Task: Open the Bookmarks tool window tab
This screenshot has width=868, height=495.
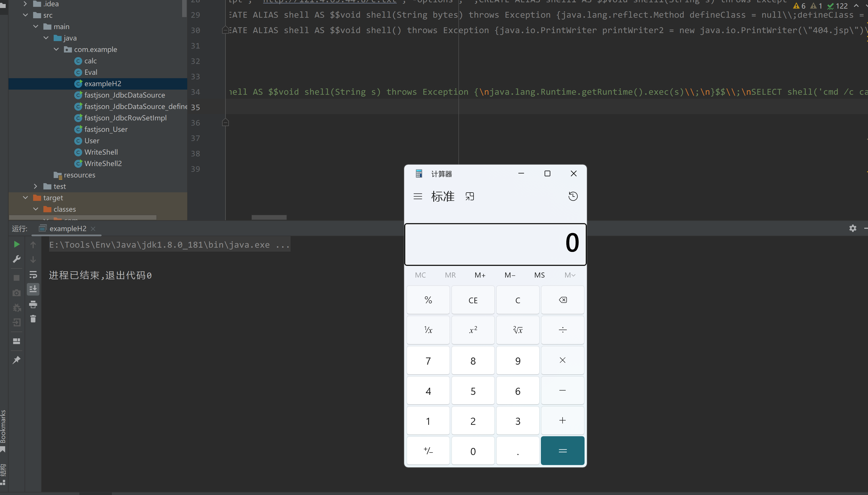Action: (x=3, y=427)
